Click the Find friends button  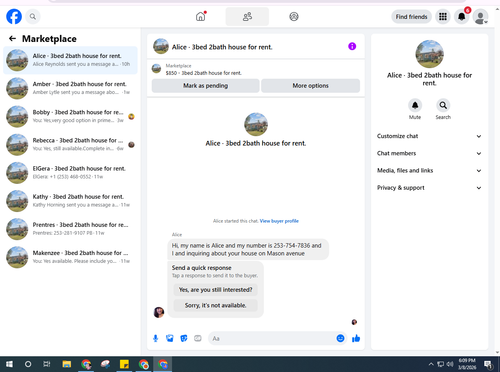411,16
